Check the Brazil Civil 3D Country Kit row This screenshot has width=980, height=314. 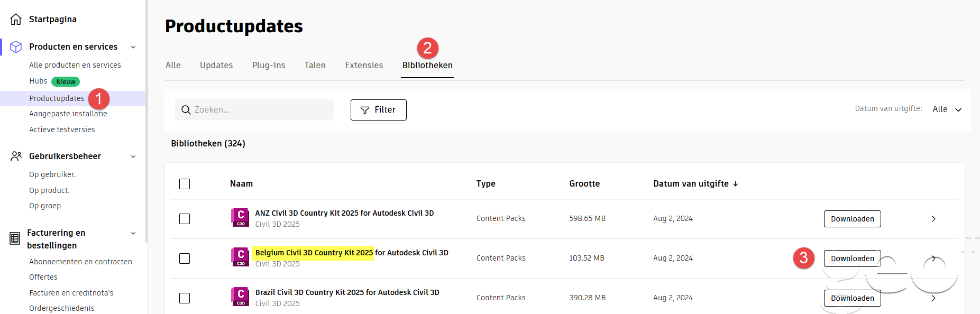pos(185,298)
